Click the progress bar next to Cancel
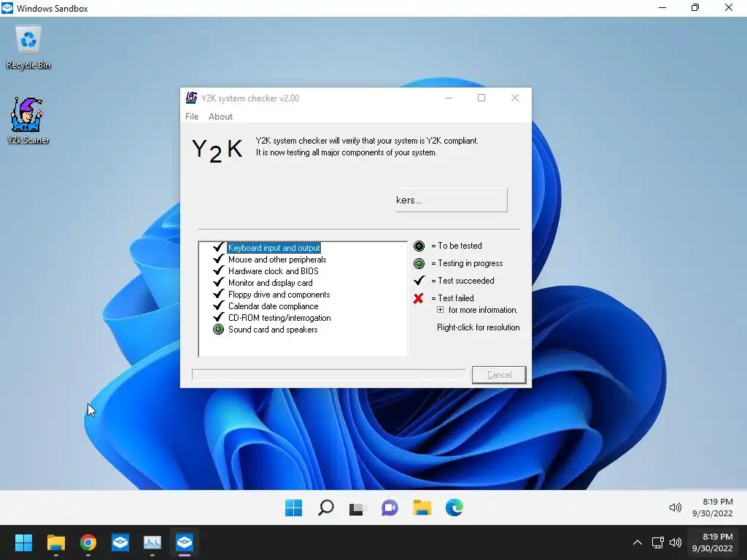The height and width of the screenshot is (560, 747). [x=329, y=375]
